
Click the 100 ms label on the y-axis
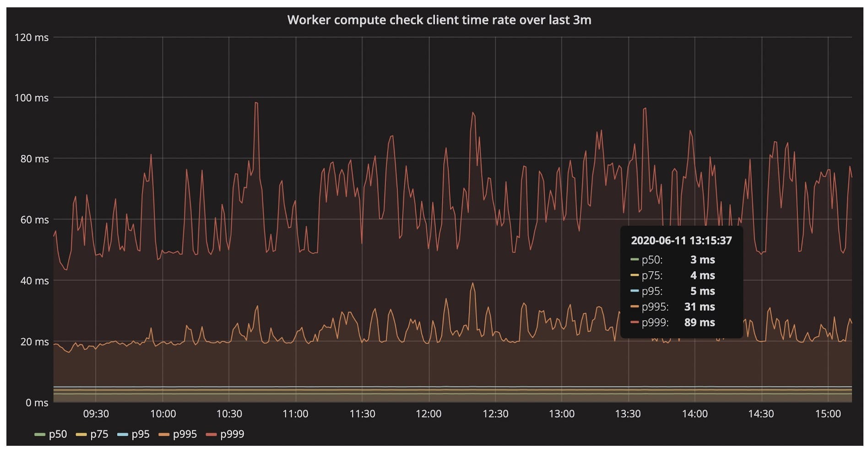click(31, 98)
